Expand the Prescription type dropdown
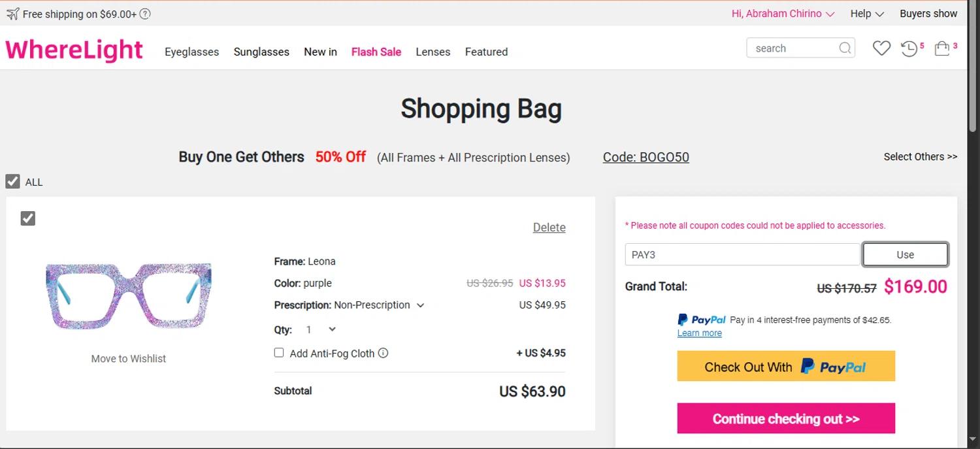The width and height of the screenshot is (980, 449). [x=420, y=305]
